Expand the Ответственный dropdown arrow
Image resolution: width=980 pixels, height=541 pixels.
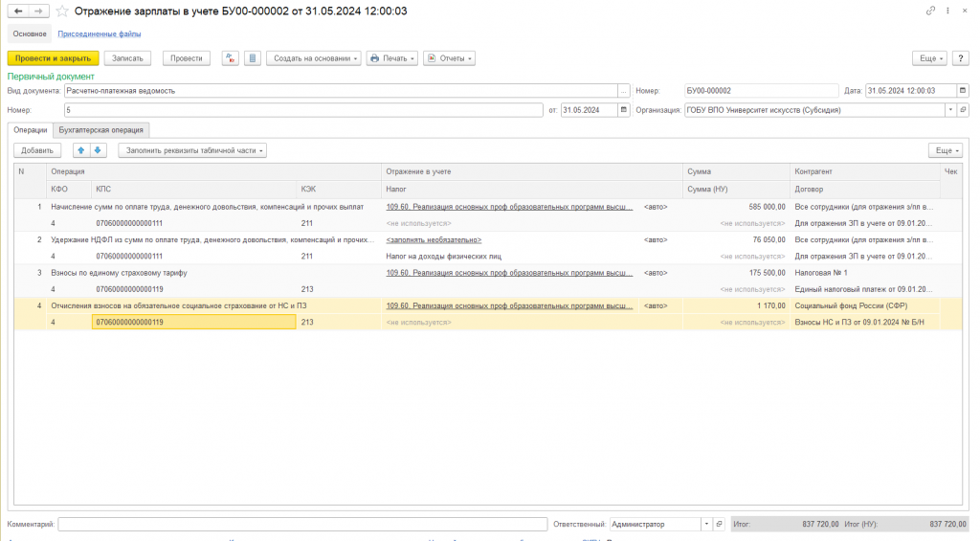coord(706,524)
